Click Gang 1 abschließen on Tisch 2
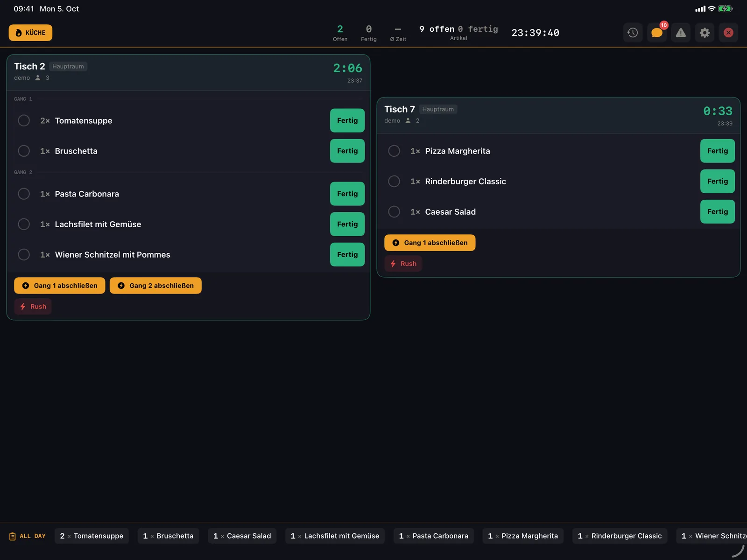This screenshot has height=560, width=747. tap(60, 286)
